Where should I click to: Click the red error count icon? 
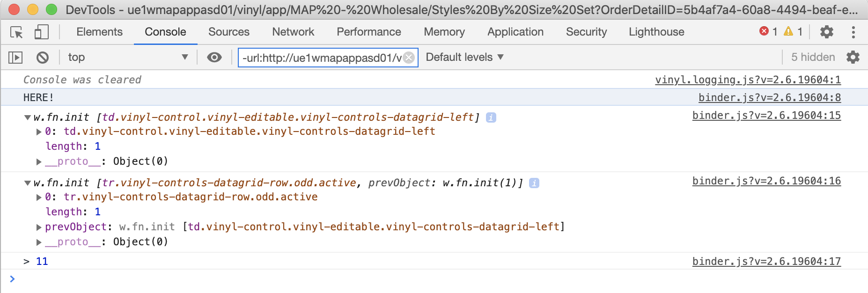tap(764, 31)
